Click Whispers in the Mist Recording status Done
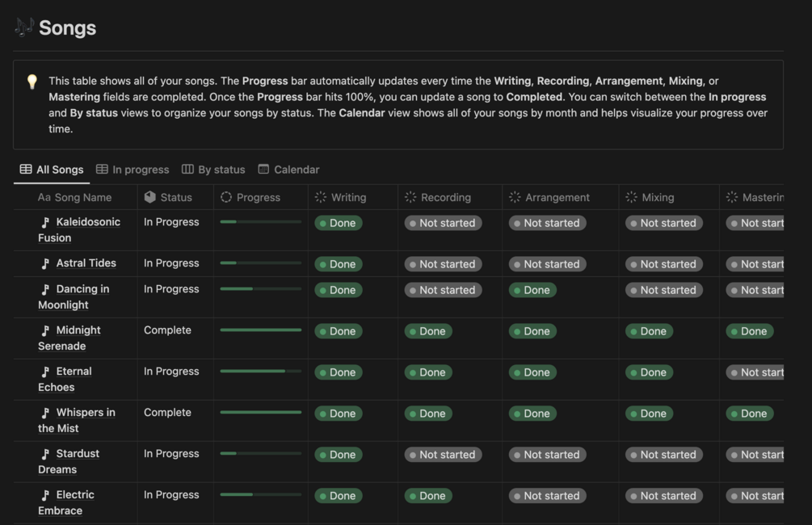812x525 pixels. (428, 414)
